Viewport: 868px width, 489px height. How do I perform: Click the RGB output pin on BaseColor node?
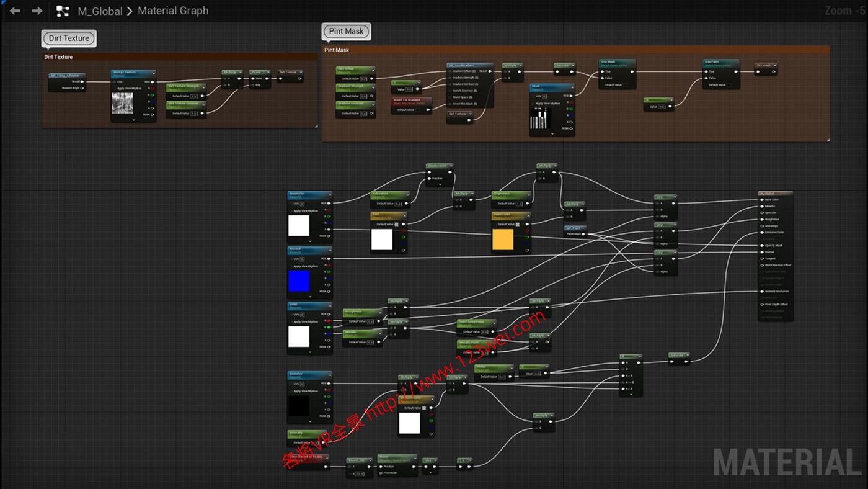[x=329, y=203]
